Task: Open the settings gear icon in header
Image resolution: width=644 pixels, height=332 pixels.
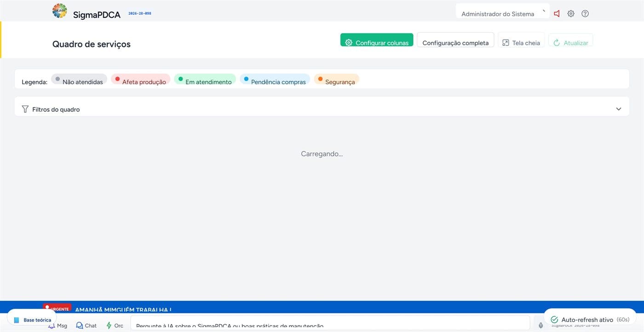Action: click(x=571, y=14)
